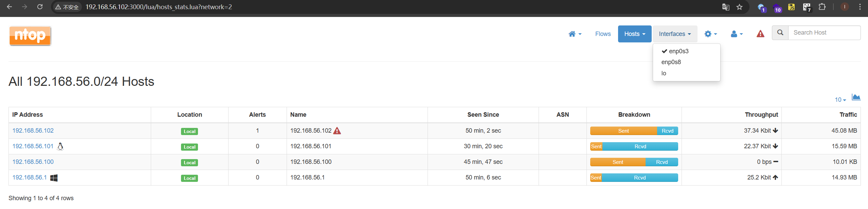Collapse the Interfaces dropdown
Viewport: 868px width, 209px height.
pos(674,34)
